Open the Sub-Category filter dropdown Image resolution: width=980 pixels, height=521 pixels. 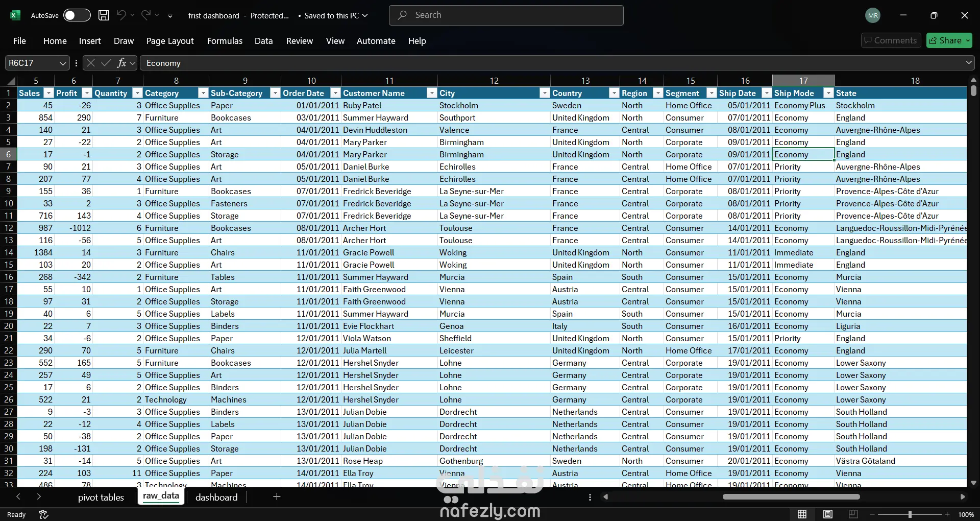(x=275, y=93)
